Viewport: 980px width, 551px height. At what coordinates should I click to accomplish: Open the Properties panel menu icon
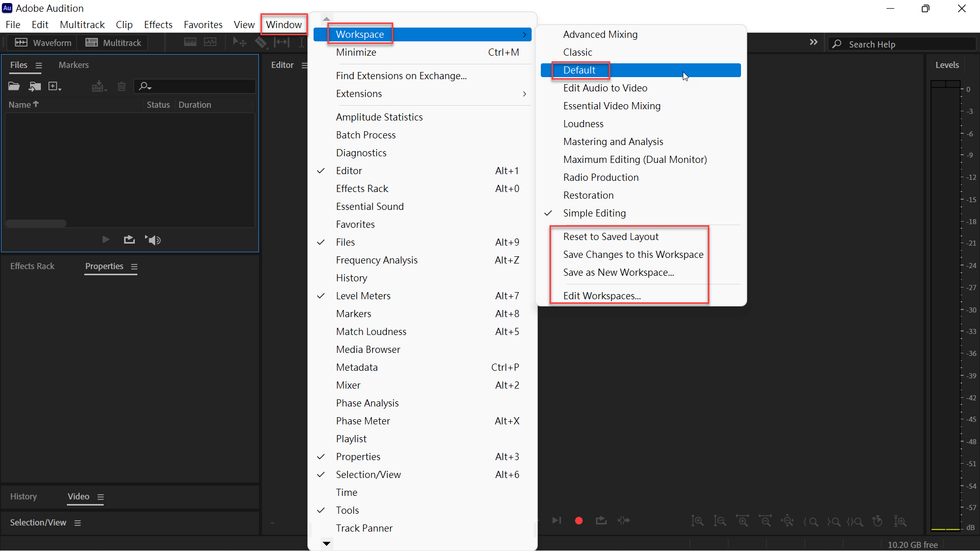point(134,267)
